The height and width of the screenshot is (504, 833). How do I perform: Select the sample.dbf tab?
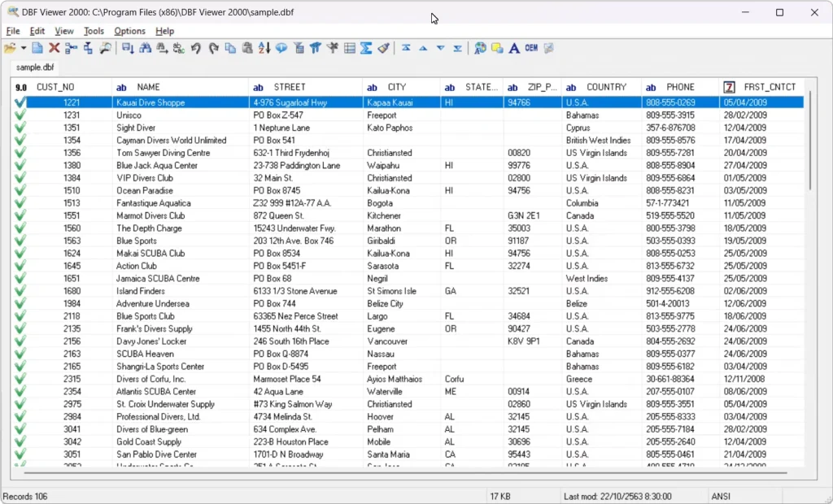pyautogui.click(x=35, y=67)
